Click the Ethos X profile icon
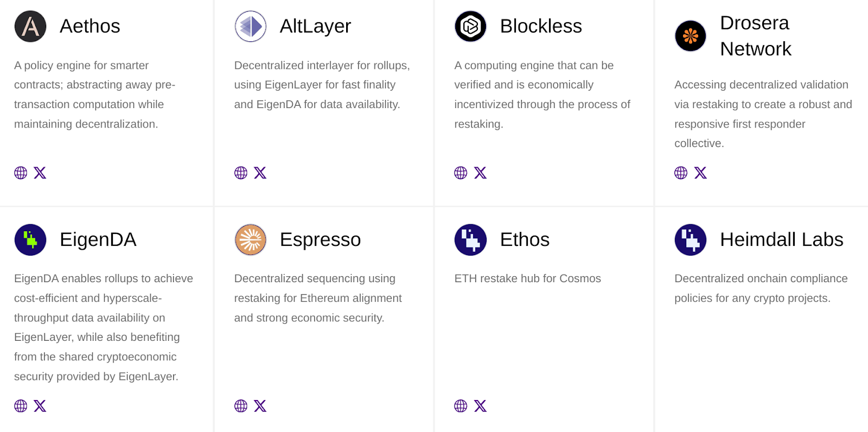This screenshot has height=432, width=868. [x=480, y=406]
